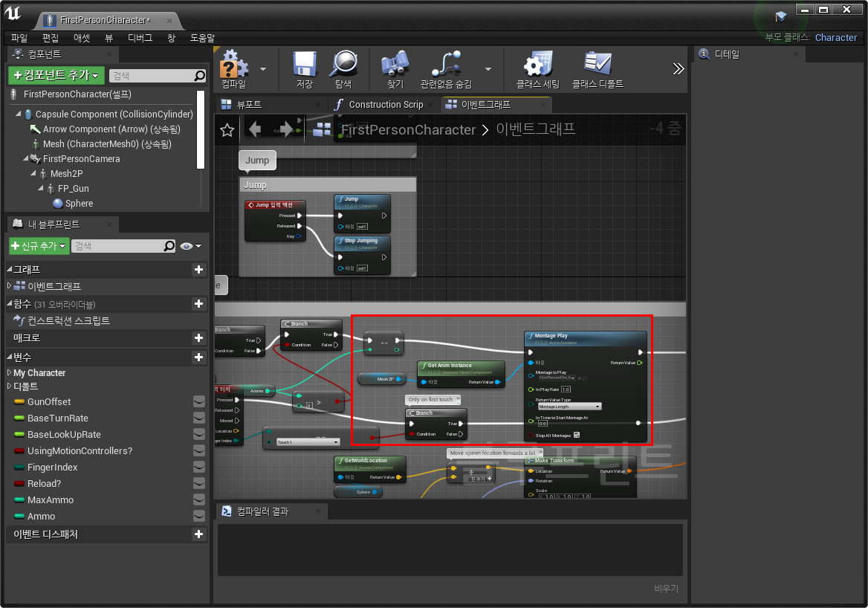Screen dimensions: 868x608
Task: Click the Save (저장) floppy disk icon
Action: coord(305,64)
